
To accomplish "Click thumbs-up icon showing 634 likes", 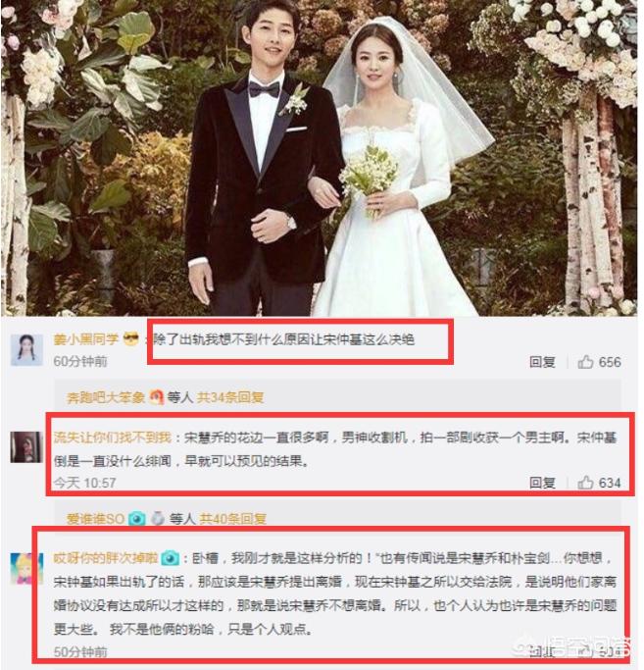I will pos(585,483).
